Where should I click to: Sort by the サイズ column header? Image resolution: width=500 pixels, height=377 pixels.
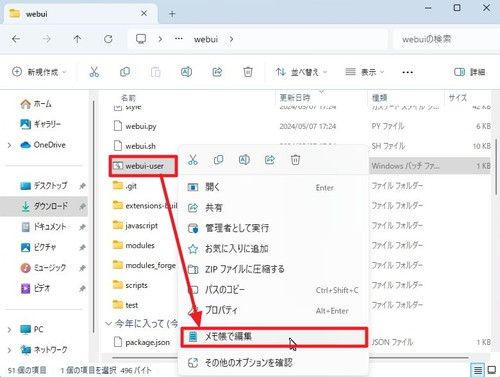click(458, 98)
